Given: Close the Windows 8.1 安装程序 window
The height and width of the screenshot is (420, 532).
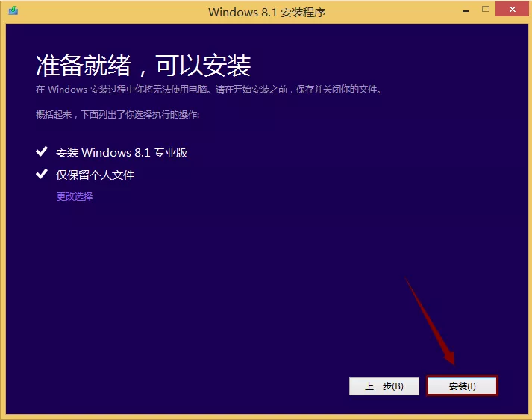Looking at the screenshot, I should 513,9.
